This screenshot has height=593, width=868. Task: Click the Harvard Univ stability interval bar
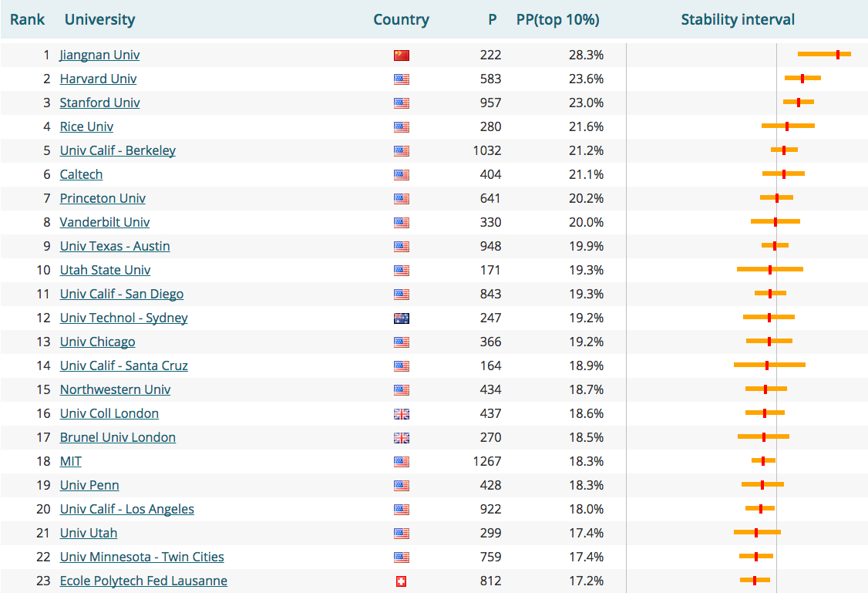click(x=802, y=78)
